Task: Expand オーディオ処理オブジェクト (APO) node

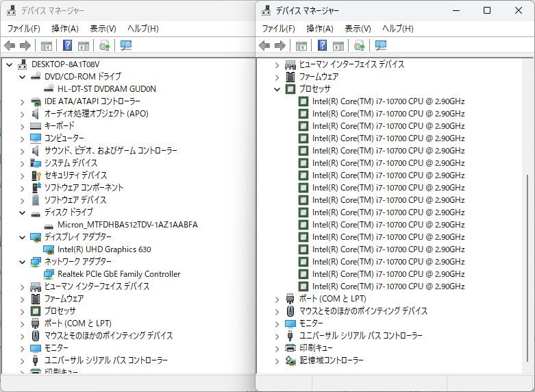Action: coord(22,114)
